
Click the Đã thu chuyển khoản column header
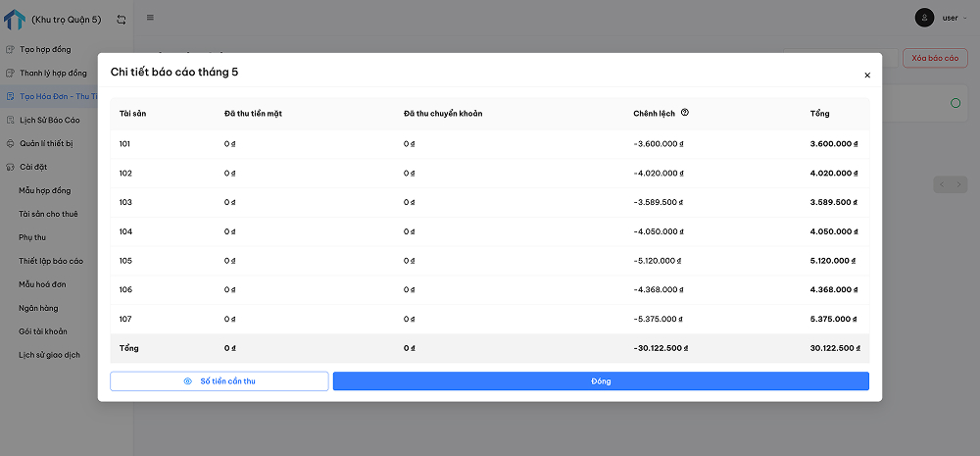[x=443, y=113]
